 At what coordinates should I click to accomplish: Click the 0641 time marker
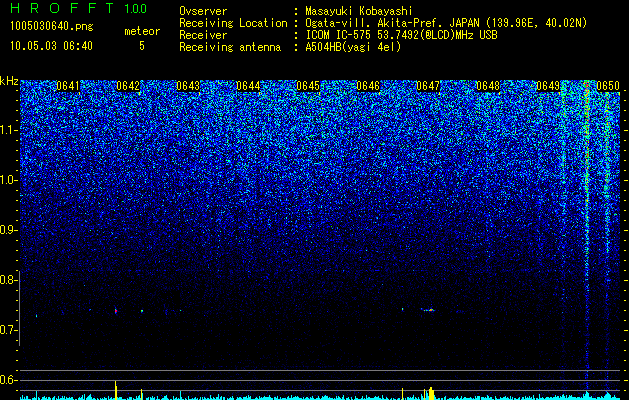pos(68,86)
